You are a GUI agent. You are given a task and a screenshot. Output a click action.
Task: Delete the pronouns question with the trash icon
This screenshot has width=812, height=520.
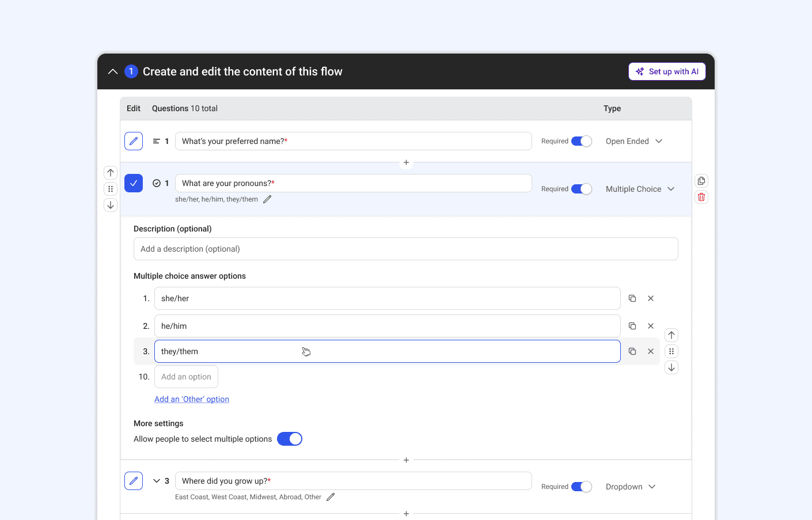pyautogui.click(x=701, y=197)
